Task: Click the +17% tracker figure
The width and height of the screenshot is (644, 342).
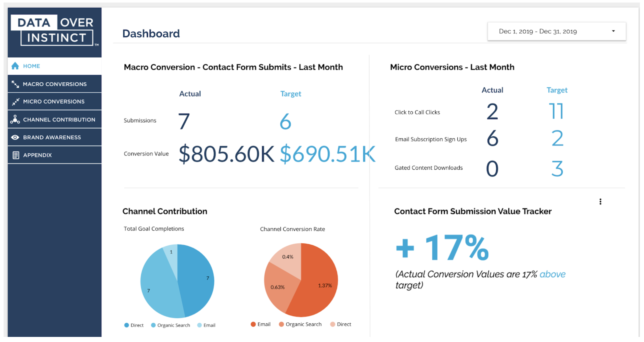Action: pos(442,248)
